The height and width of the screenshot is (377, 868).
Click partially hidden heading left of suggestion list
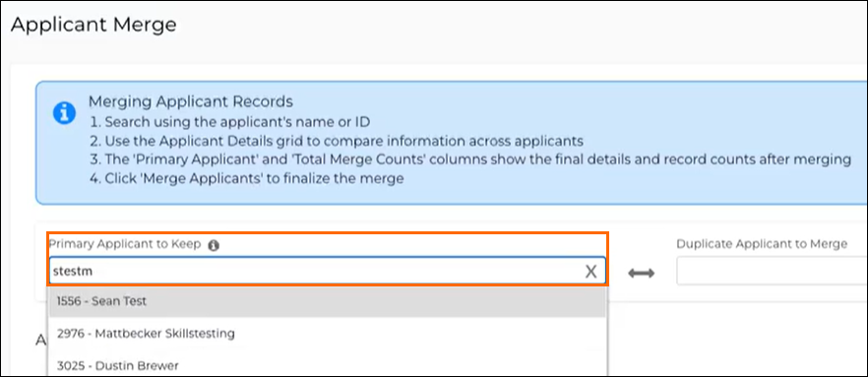point(39,340)
